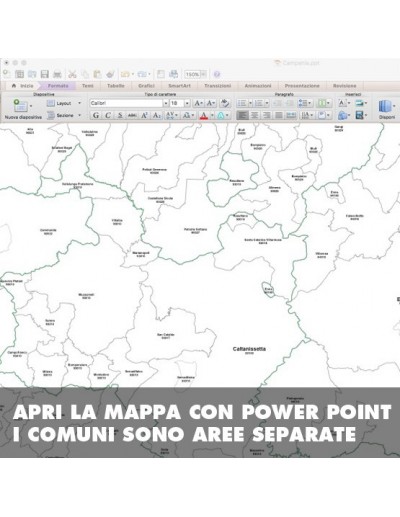Save the presentation using the floppy disk icon
Viewport: 400px width, 517px height.
45,74
